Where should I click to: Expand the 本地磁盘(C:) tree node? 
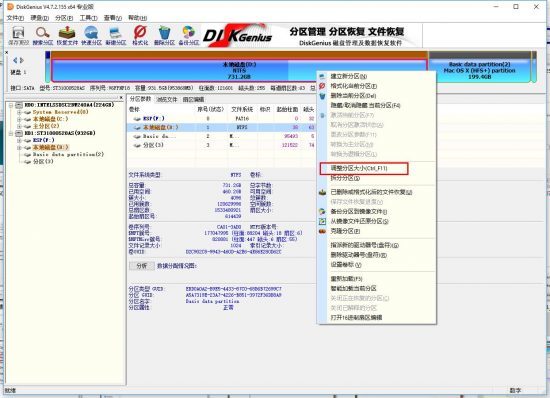[x=19, y=119]
